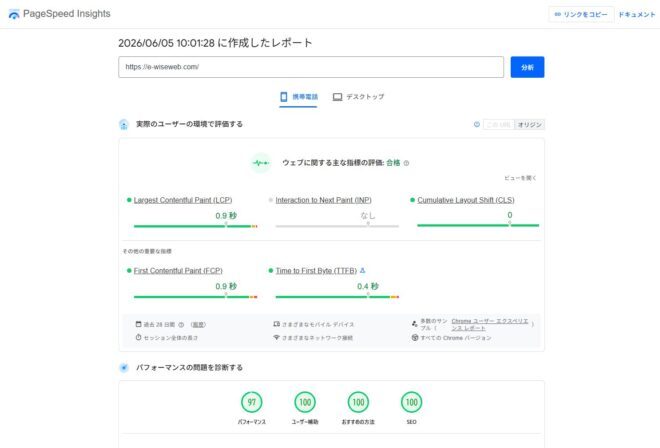Open Largest Contentful Paint (LCP) link
The image size is (660, 448).
183,200
